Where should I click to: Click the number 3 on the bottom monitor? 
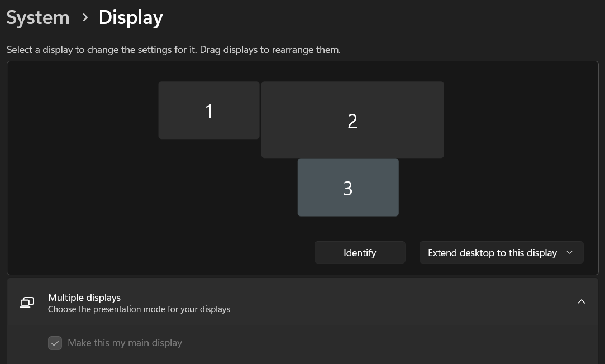click(347, 189)
